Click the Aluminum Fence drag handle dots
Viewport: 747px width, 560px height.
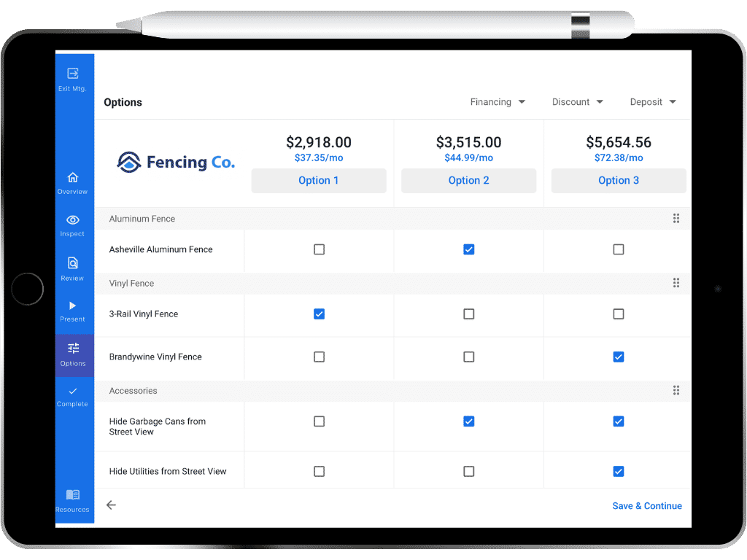click(676, 219)
